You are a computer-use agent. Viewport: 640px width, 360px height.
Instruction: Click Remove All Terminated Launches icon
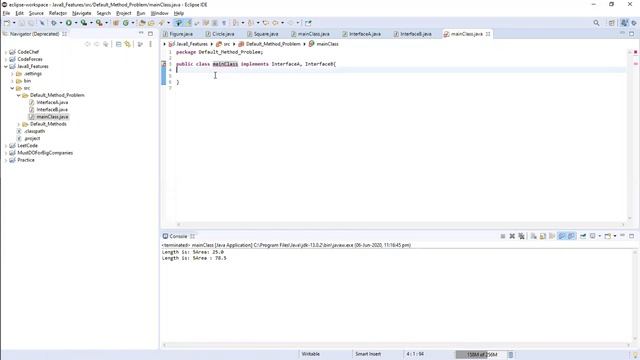pos(522,236)
